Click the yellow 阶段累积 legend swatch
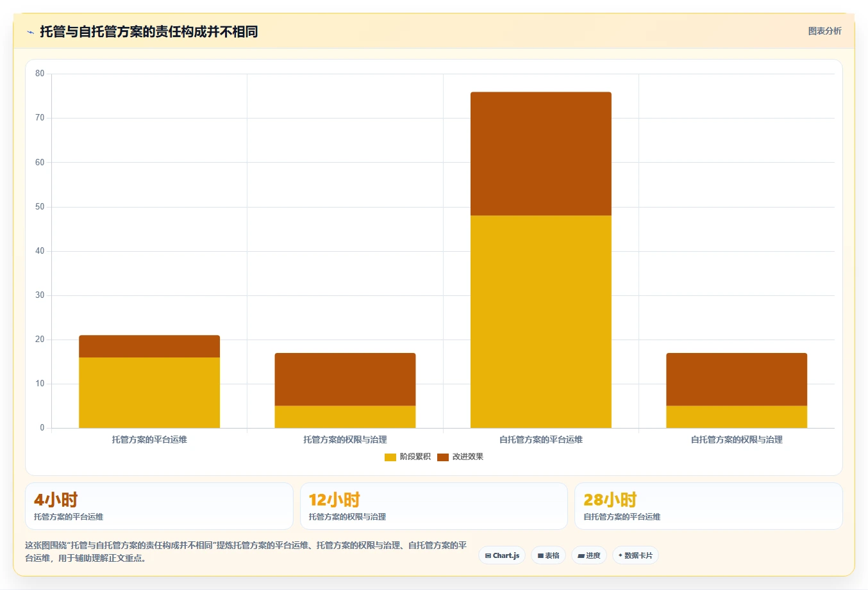 click(x=390, y=457)
